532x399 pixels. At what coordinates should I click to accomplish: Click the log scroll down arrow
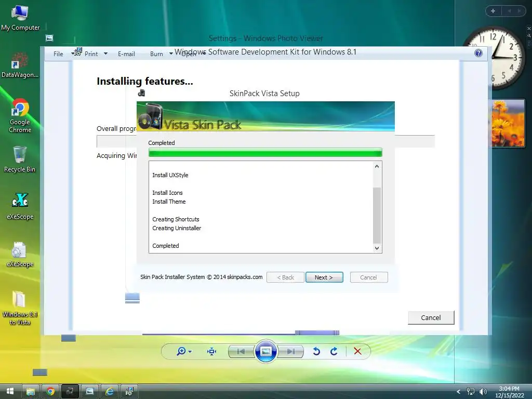pos(377,248)
